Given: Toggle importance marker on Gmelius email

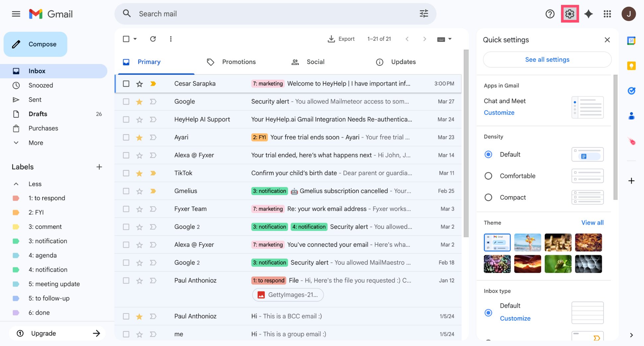Looking at the screenshot, I should pos(153,191).
